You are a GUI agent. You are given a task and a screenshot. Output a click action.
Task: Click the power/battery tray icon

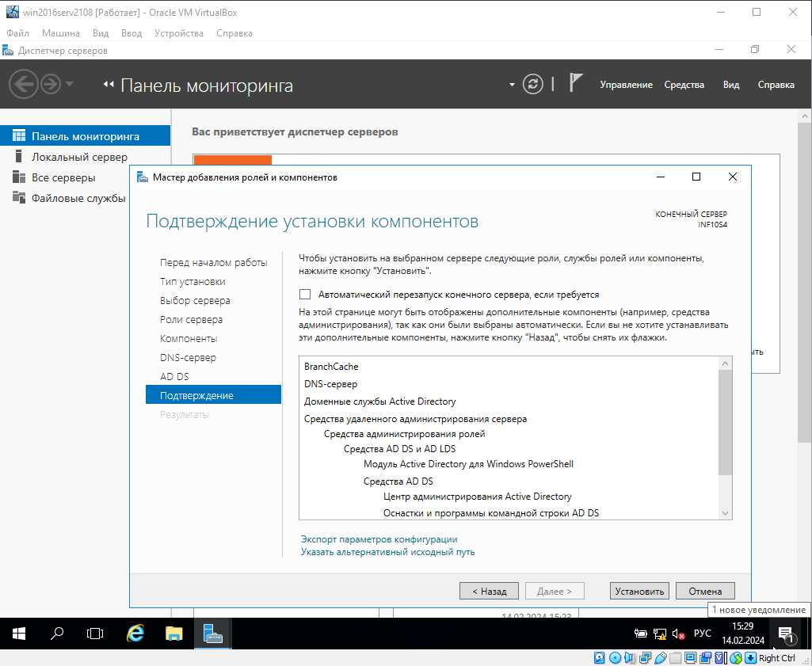(641, 634)
